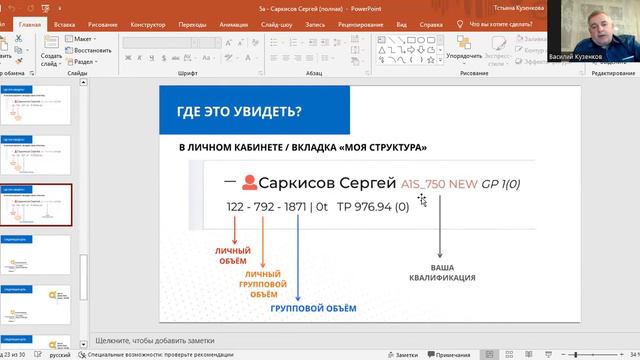640x360 pixels.
Task: Click the Упорядочить arrange icon
Action: [x=464, y=42]
